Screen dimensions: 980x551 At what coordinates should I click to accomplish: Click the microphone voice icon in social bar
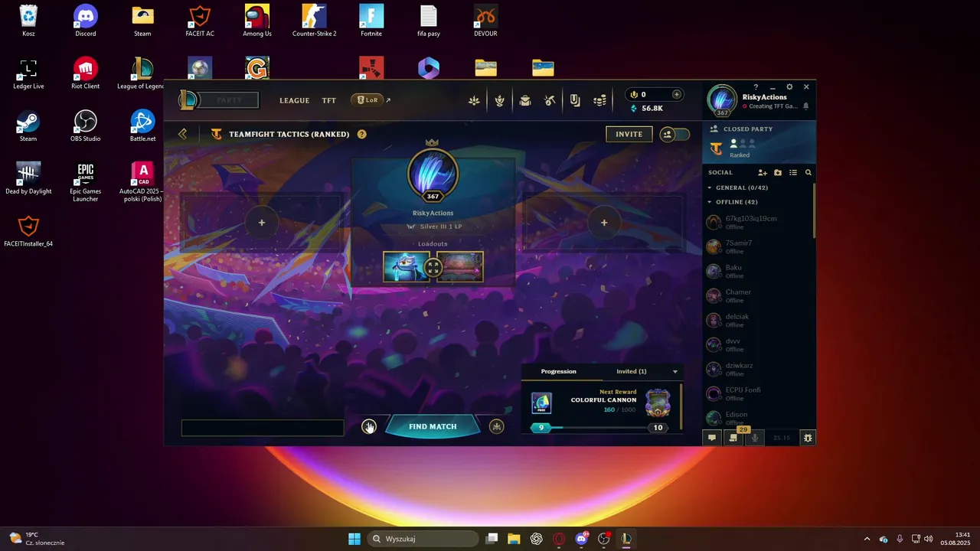[x=755, y=438]
